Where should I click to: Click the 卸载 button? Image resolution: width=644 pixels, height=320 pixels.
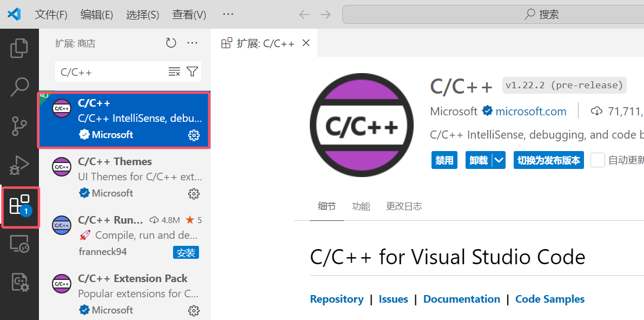[479, 160]
